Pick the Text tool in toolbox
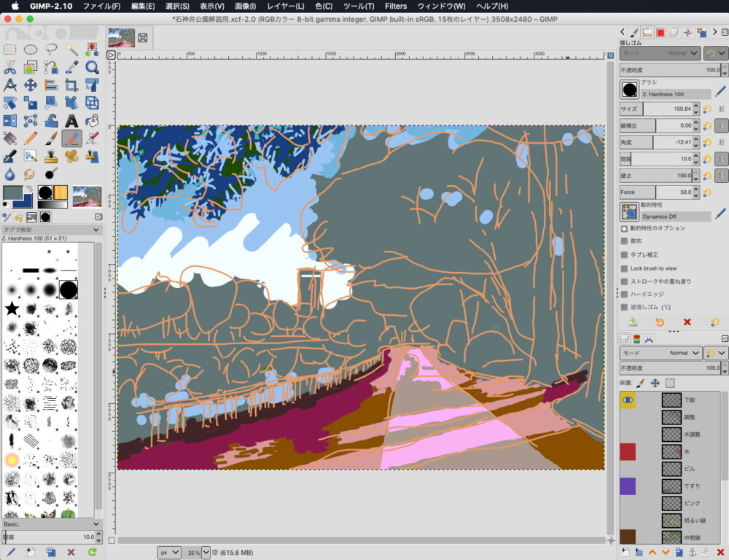 pos(71,120)
